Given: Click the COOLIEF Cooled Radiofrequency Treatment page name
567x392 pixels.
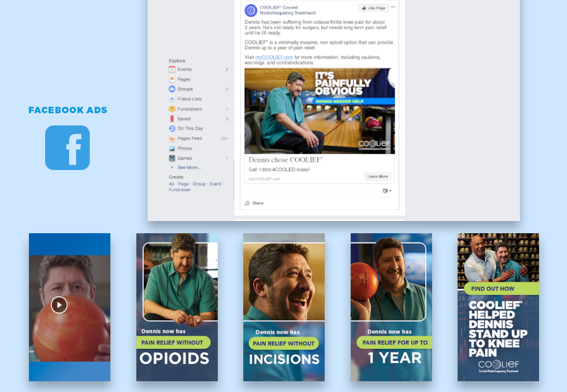Looking at the screenshot, I should tap(287, 10).
